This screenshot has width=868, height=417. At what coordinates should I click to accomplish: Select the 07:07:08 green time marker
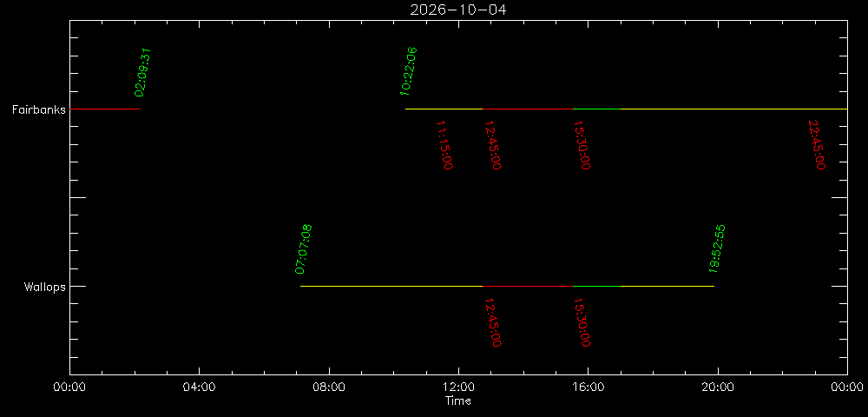click(303, 249)
